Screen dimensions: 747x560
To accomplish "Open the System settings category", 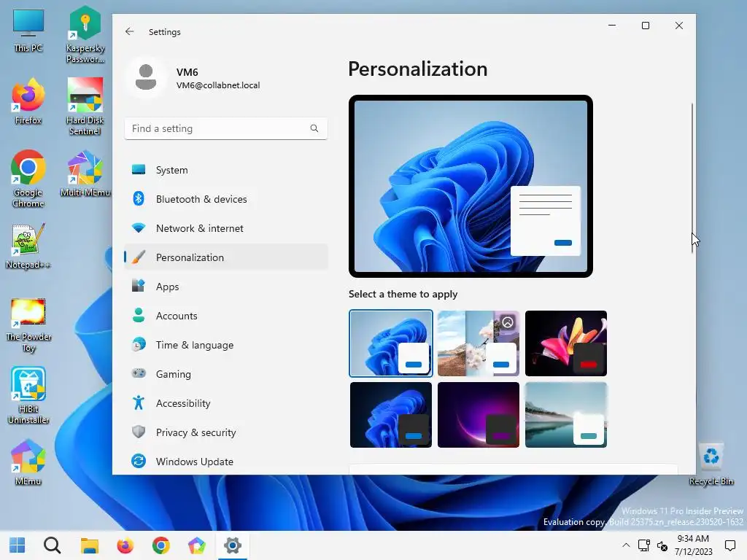I will pyautogui.click(x=226, y=170).
